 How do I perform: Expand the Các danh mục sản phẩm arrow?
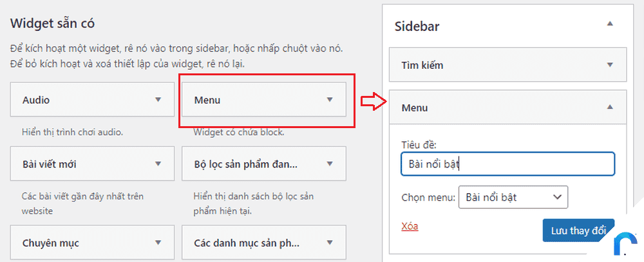coord(329,243)
